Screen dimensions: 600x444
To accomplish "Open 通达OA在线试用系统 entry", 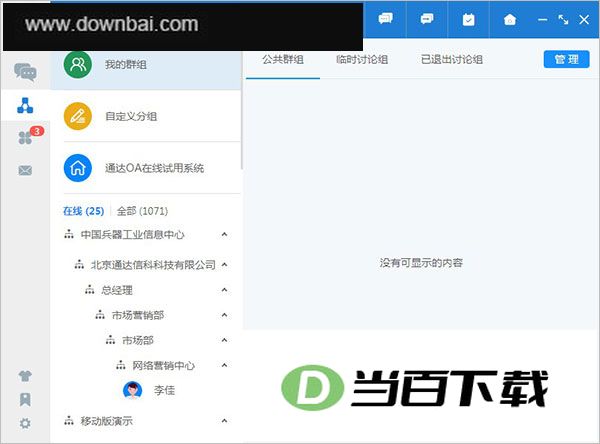I will (146, 168).
